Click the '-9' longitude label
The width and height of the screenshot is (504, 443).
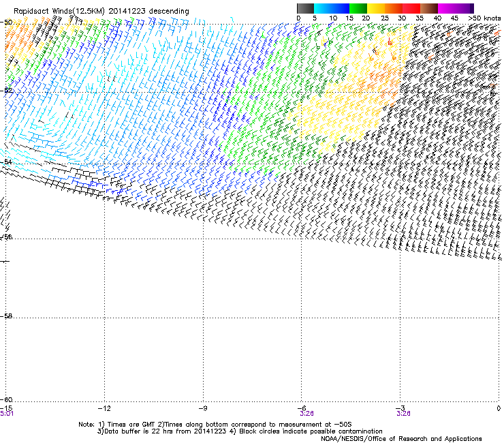pyautogui.click(x=203, y=408)
